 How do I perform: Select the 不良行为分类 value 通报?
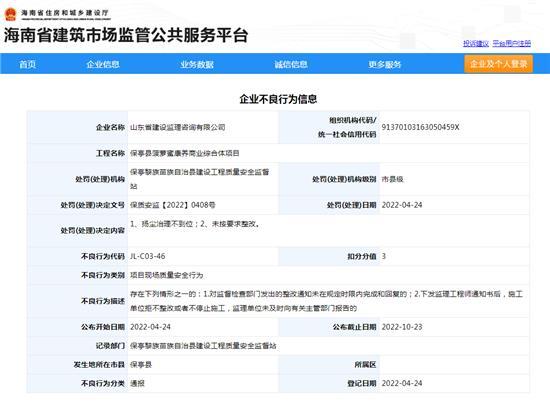click(137, 383)
